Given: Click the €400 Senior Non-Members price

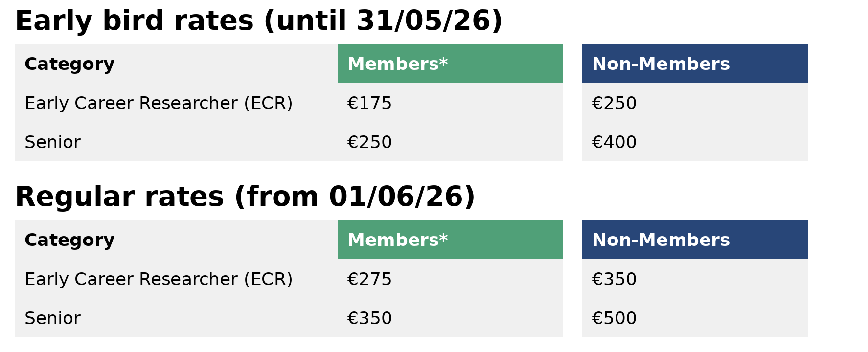Looking at the screenshot, I should (614, 142).
